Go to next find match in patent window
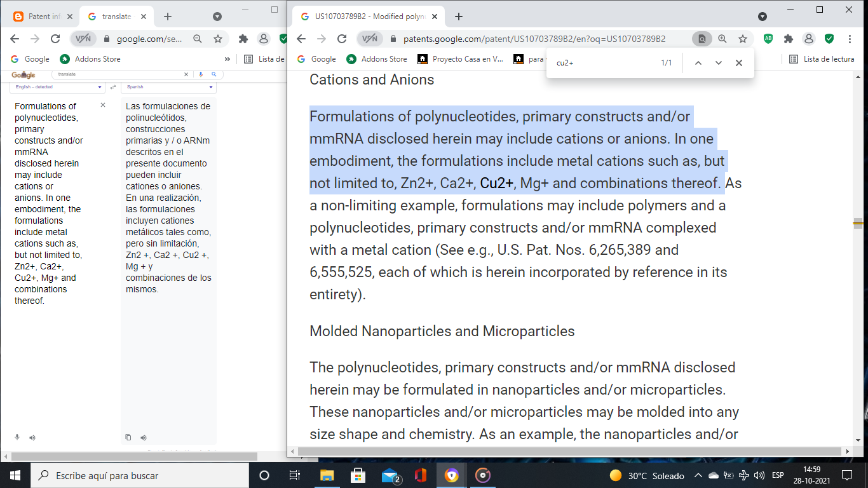Image resolution: width=868 pixels, height=488 pixels. (719, 63)
